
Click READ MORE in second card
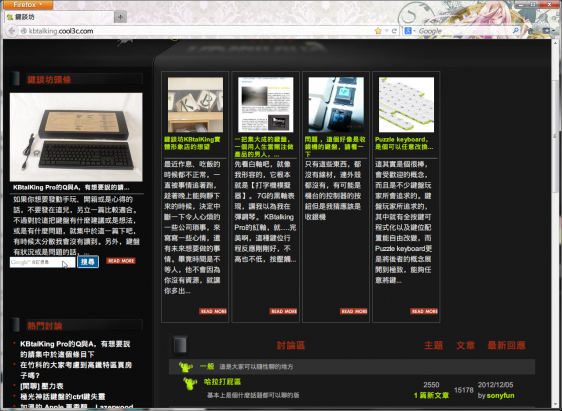click(283, 311)
